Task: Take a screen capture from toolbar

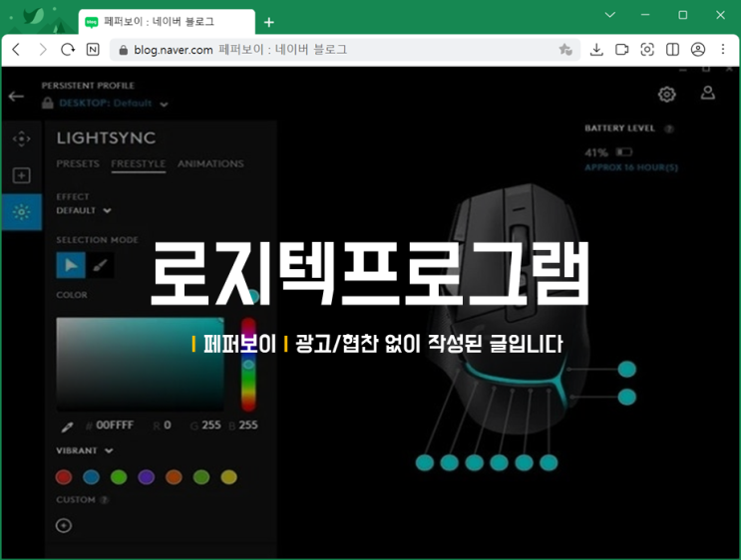Action: pyautogui.click(x=647, y=50)
